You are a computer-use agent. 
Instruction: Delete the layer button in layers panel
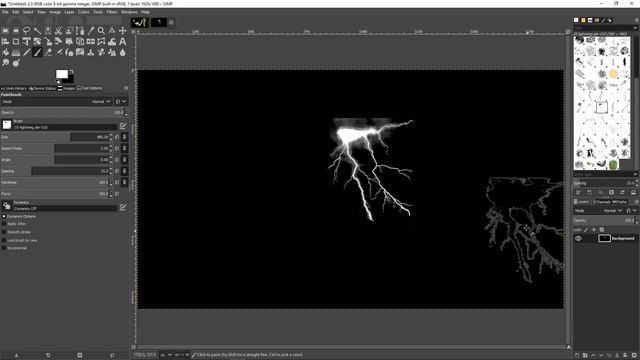tap(634, 356)
